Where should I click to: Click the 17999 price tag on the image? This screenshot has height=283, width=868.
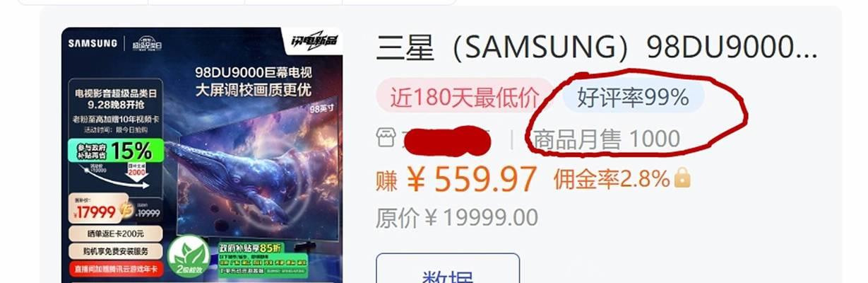click(100, 209)
